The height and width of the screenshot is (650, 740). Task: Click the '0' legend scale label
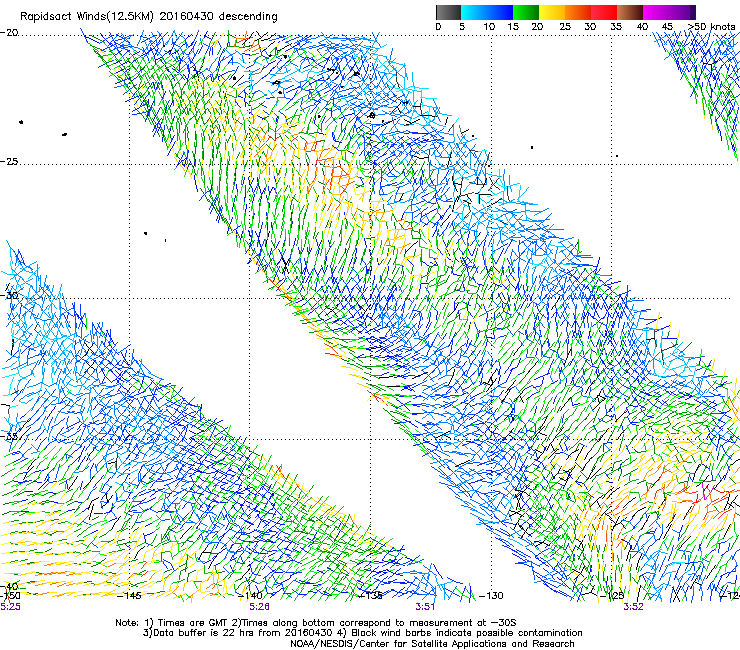[x=438, y=27]
